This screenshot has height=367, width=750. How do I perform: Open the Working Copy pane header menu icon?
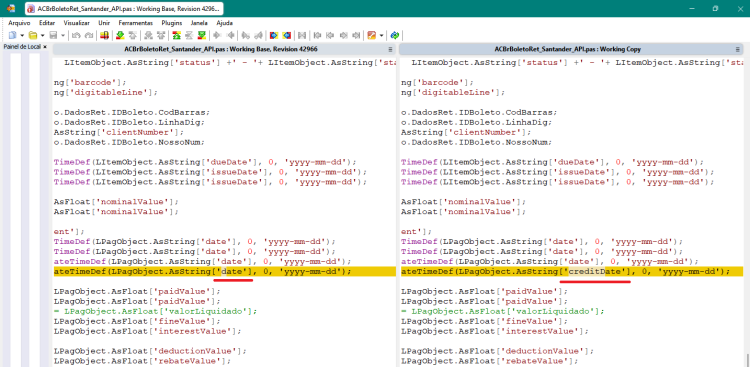pyautogui.click(x=737, y=49)
